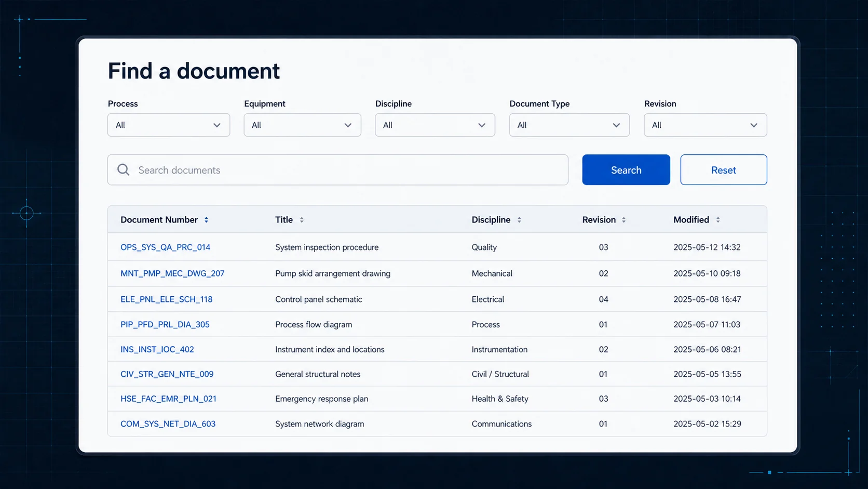Open the Equipment filter dropdown

coord(303,125)
